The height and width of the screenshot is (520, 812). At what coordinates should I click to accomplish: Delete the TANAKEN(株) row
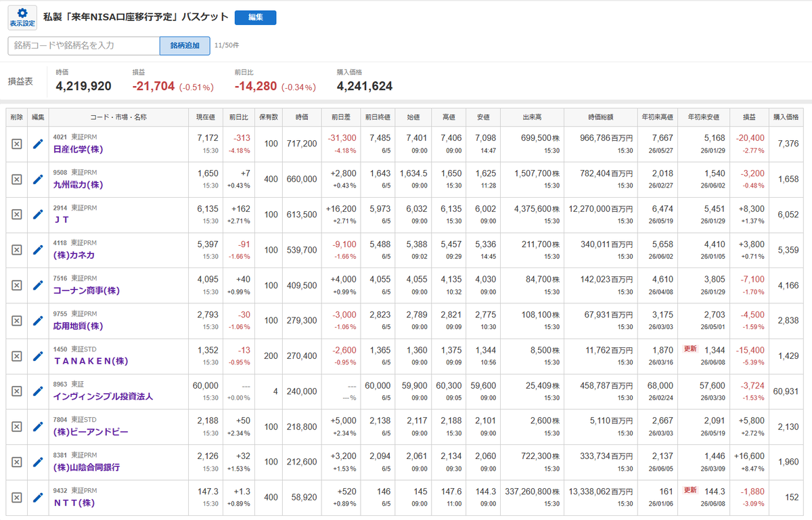[17, 356]
